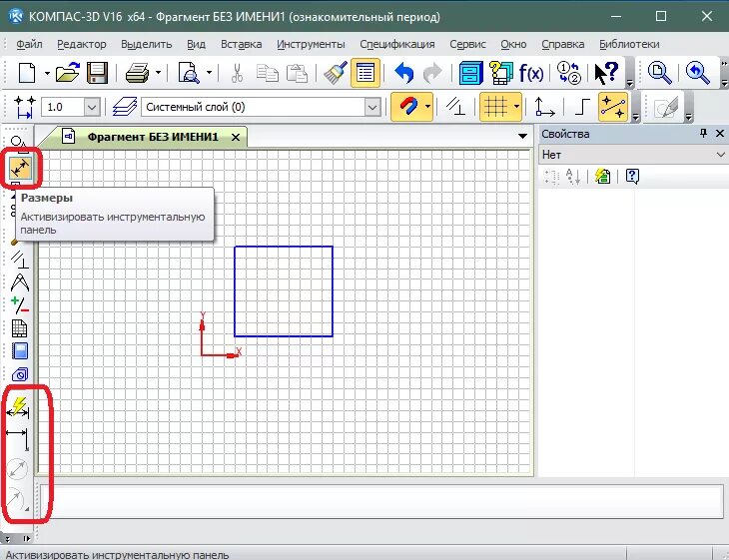Screen dimensions: 729x560
Task: Undo the last action with the blue arrow
Action: click(x=403, y=73)
